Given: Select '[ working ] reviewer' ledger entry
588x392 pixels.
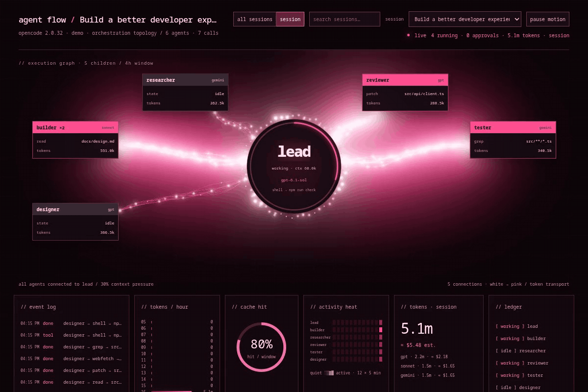Looking at the screenshot, I should 522,363.
